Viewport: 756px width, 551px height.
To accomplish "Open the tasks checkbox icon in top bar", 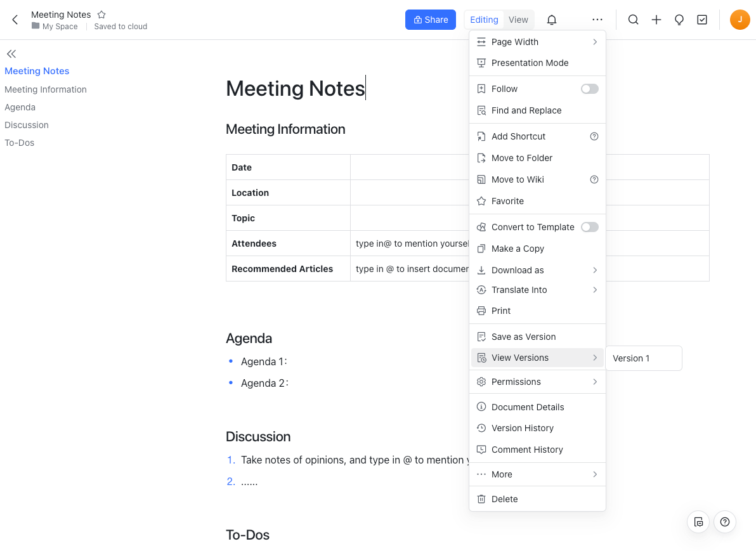I will (702, 20).
